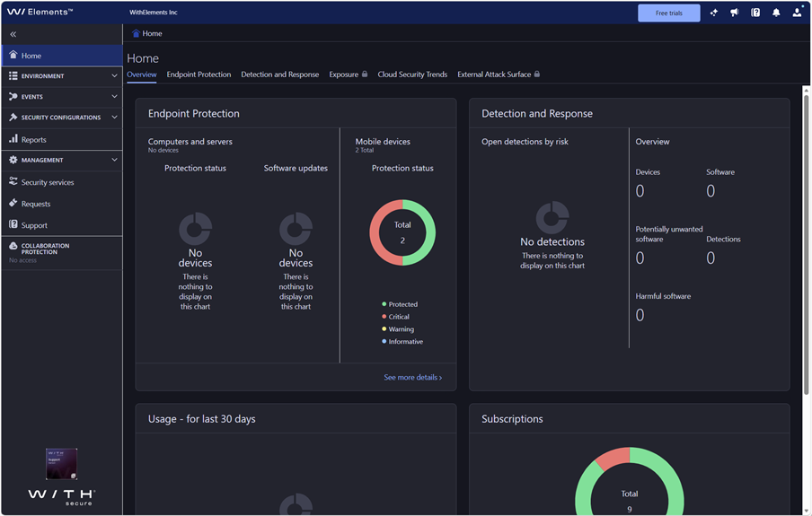Switch to Detection and Response tab
The image size is (812, 516).
pyautogui.click(x=279, y=74)
